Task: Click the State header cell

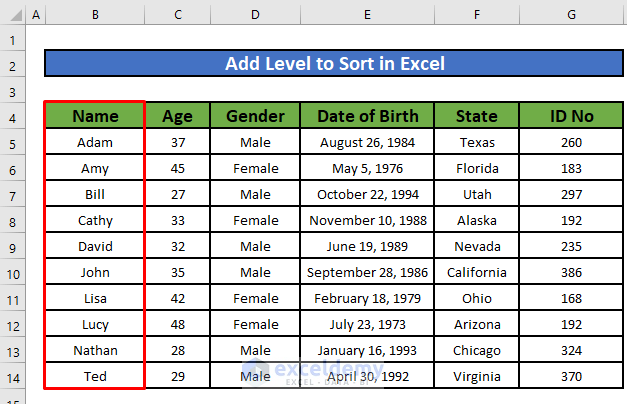Action: click(477, 116)
